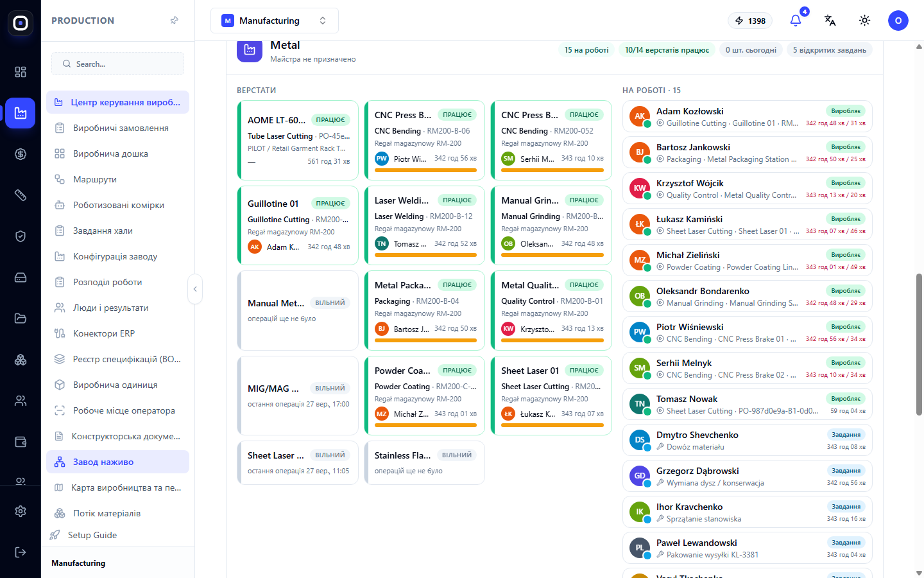Click the Metal workshop factory icon
The height and width of the screenshot is (578, 924).
pos(250,50)
